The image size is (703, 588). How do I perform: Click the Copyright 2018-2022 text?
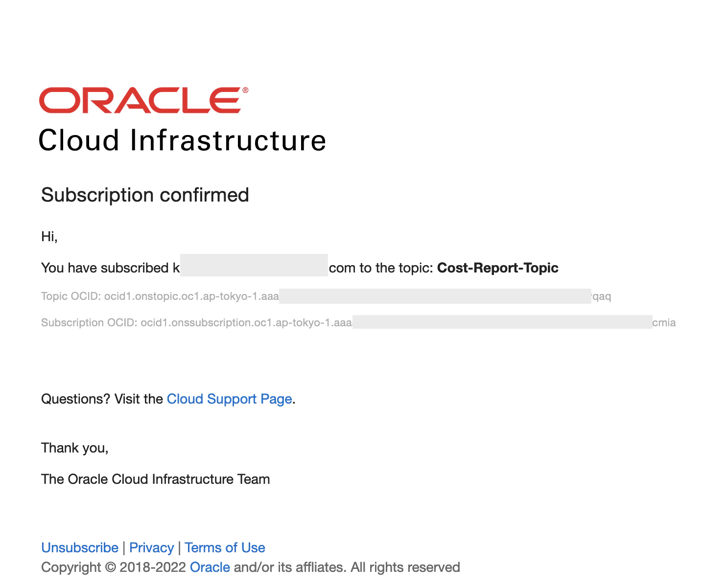(114, 567)
